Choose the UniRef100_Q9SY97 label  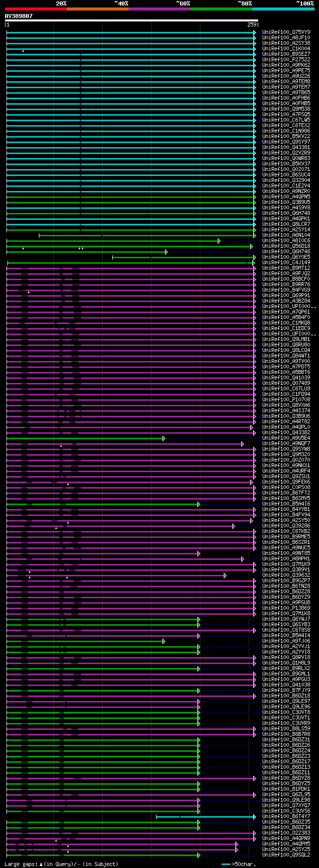click(x=286, y=142)
